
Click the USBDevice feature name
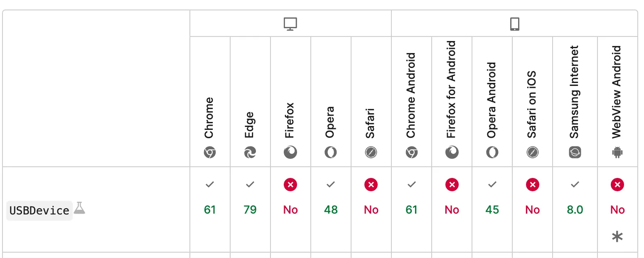(x=39, y=211)
